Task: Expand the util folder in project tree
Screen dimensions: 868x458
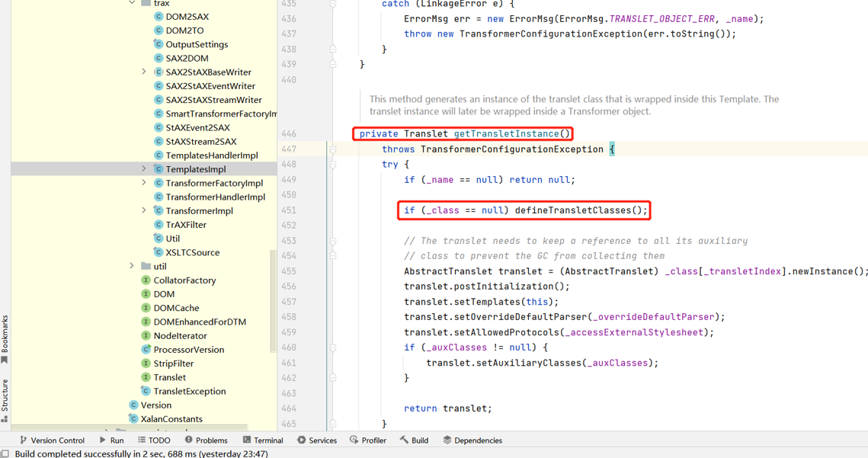Action: coord(132,266)
